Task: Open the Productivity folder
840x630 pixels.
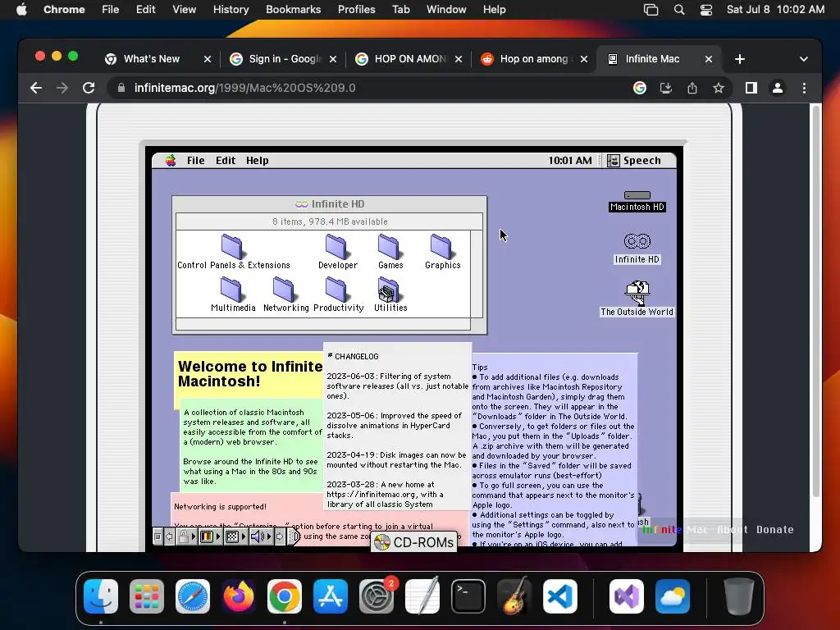Action: coord(337,294)
